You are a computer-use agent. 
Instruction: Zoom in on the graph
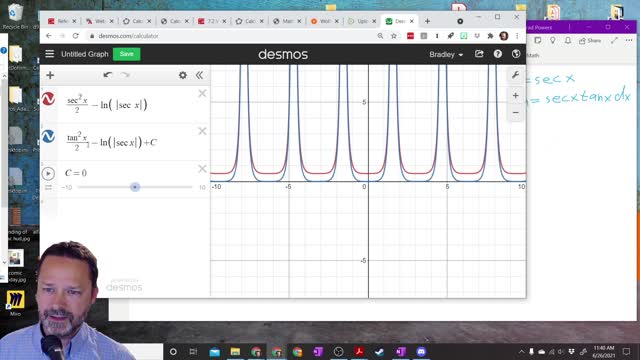pyautogui.click(x=516, y=96)
